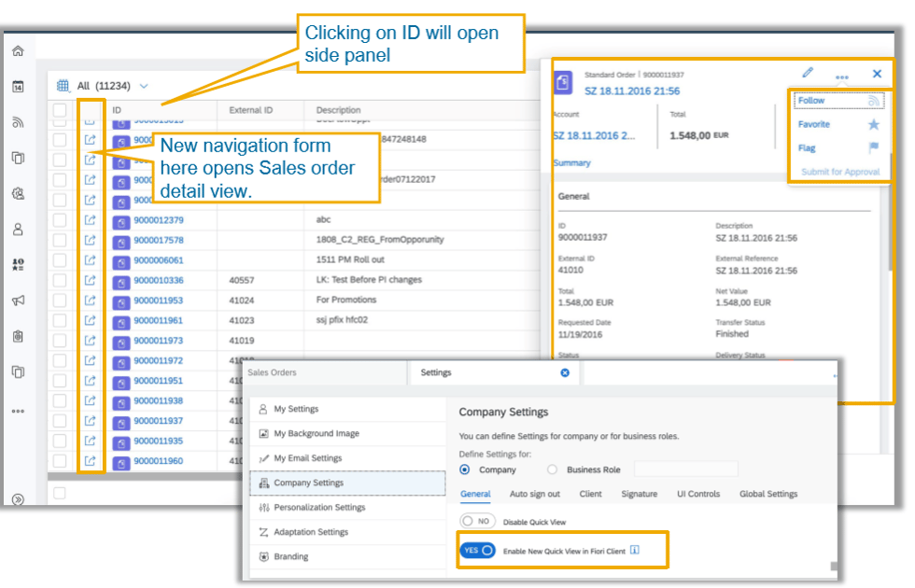Open order ID link 9000011972
915x588 pixels.
[x=158, y=360]
